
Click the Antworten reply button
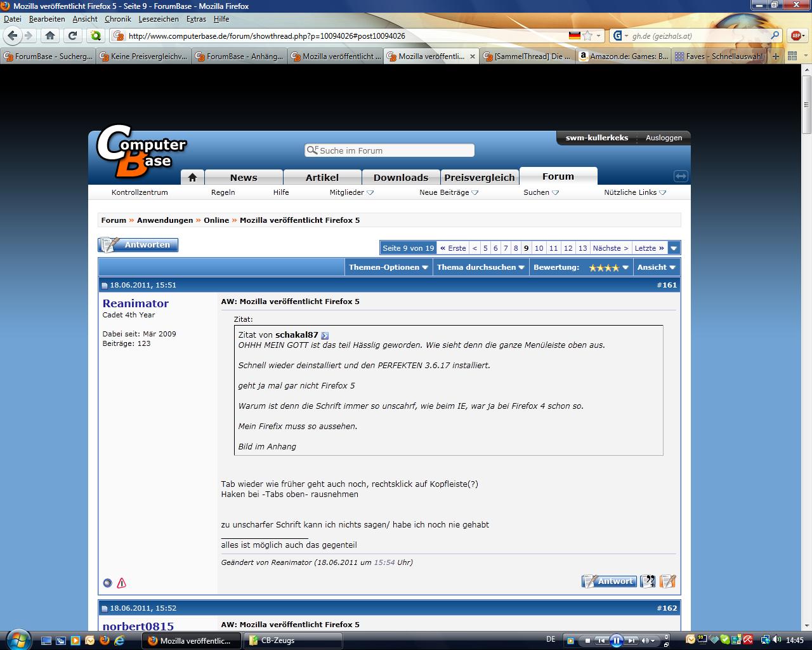click(x=138, y=245)
